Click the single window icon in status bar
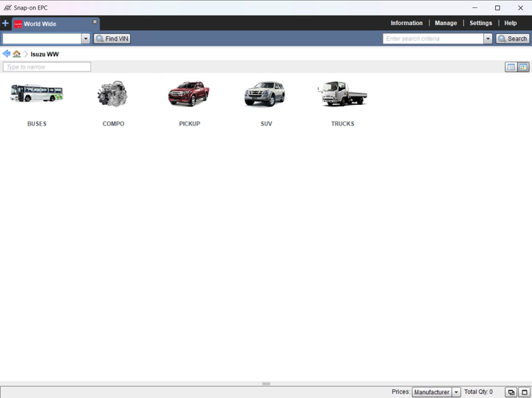Image resolution: width=532 pixels, height=398 pixels. 524,392
